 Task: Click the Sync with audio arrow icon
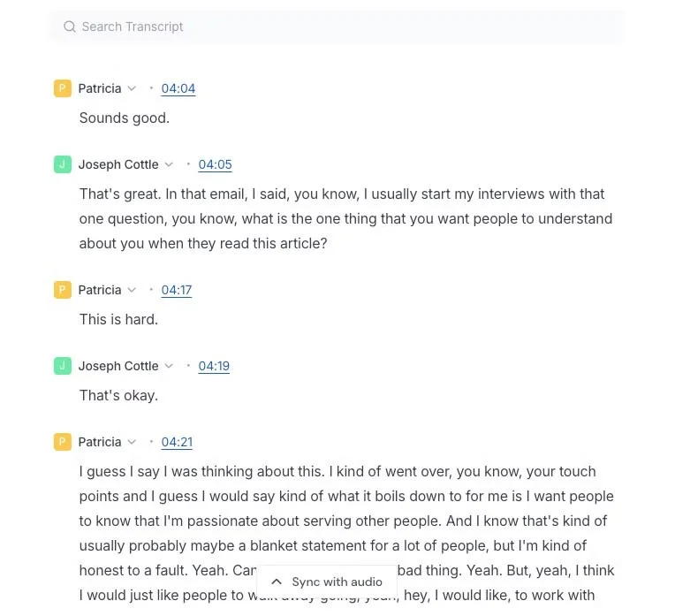pyautogui.click(x=277, y=582)
